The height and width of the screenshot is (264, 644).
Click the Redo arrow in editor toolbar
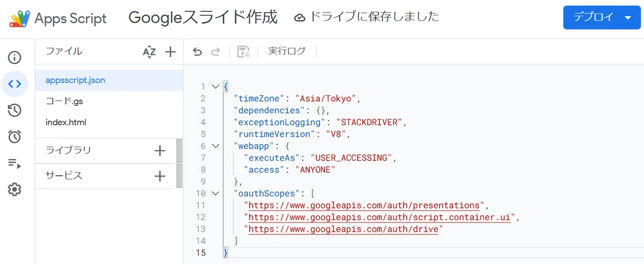[216, 52]
